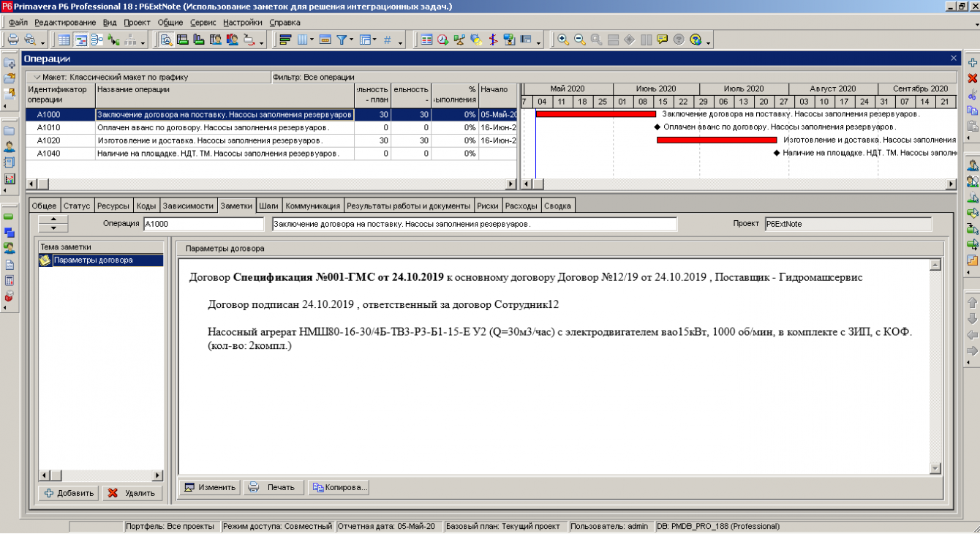The height and width of the screenshot is (534, 980).
Task: Switch to the Шаги tab
Action: coord(268,206)
